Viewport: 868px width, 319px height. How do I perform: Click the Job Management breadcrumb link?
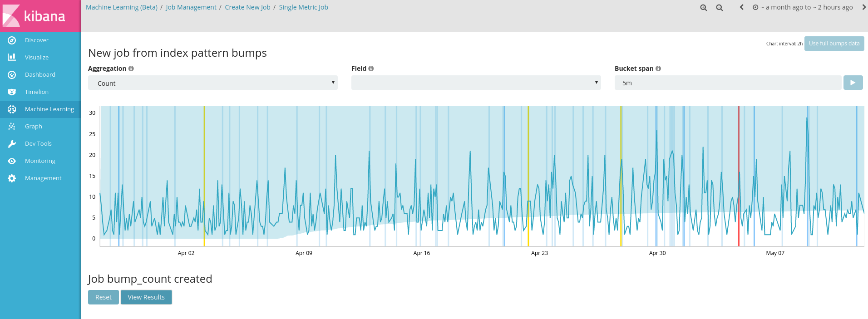pyautogui.click(x=191, y=7)
